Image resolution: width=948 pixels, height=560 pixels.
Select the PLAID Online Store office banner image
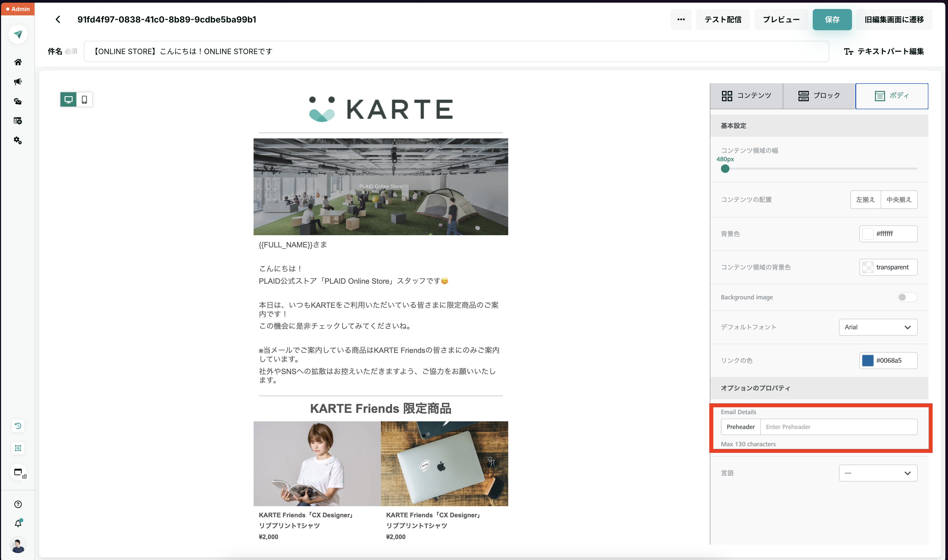click(x=380, y=187)
